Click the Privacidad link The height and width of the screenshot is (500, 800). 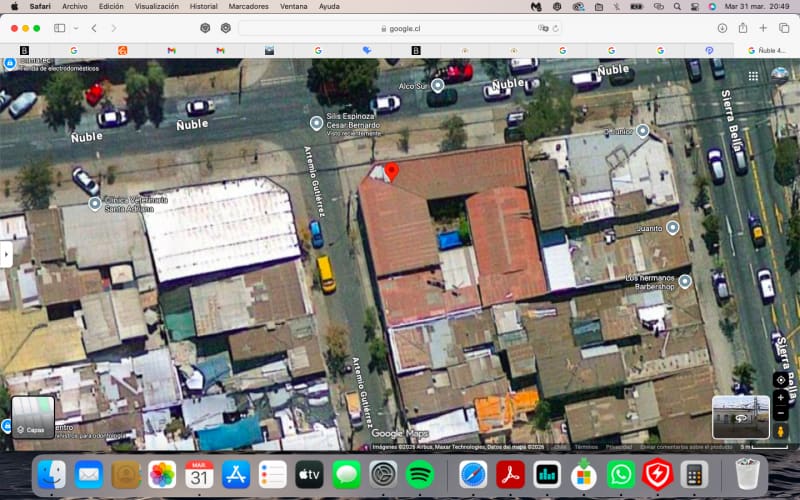coord(619,447)
